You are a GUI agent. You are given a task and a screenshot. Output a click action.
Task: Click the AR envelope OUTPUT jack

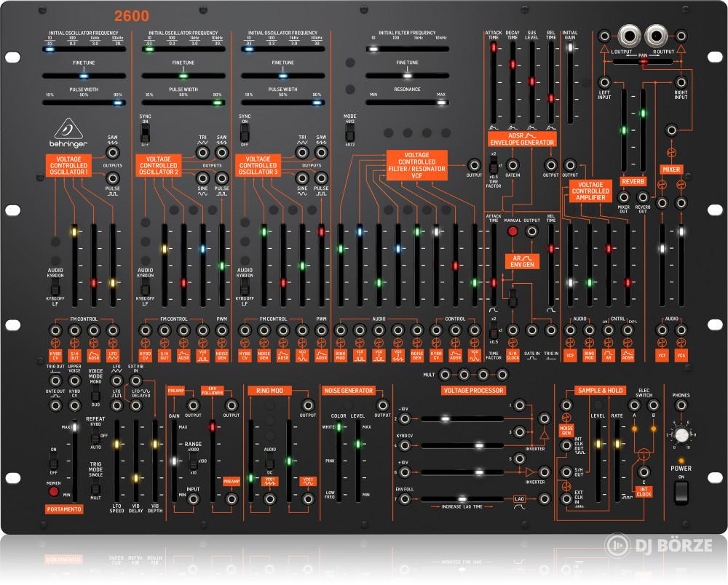[531, 231]
